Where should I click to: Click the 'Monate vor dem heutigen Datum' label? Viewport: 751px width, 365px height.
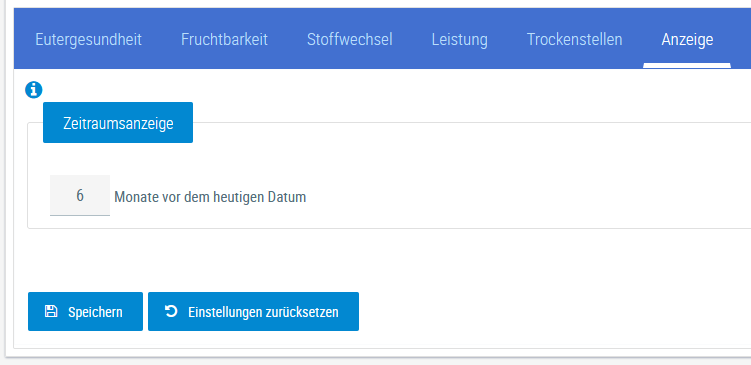(x=210, y=197)
